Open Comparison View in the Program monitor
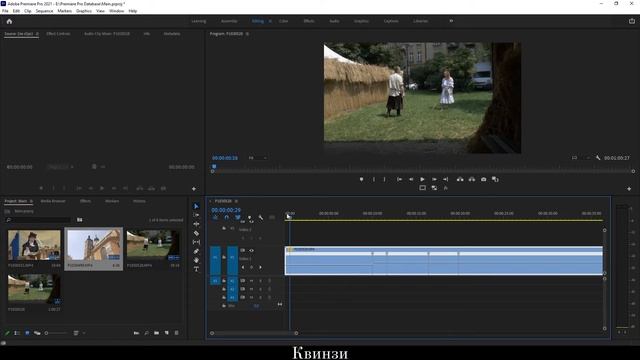Image resolution: width=640 pixels, height=360 pixels. (495, 179)
